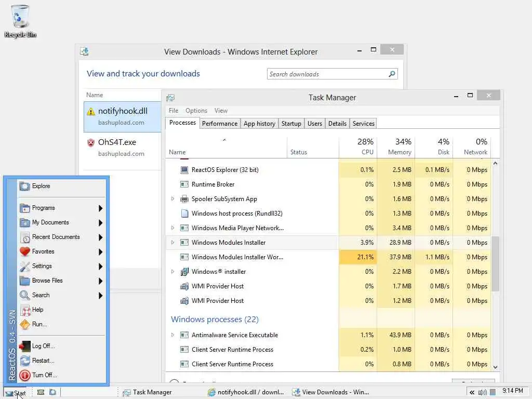Click the Settings tools icon
This screenshot has width=532, height=399.
point(25,267)
